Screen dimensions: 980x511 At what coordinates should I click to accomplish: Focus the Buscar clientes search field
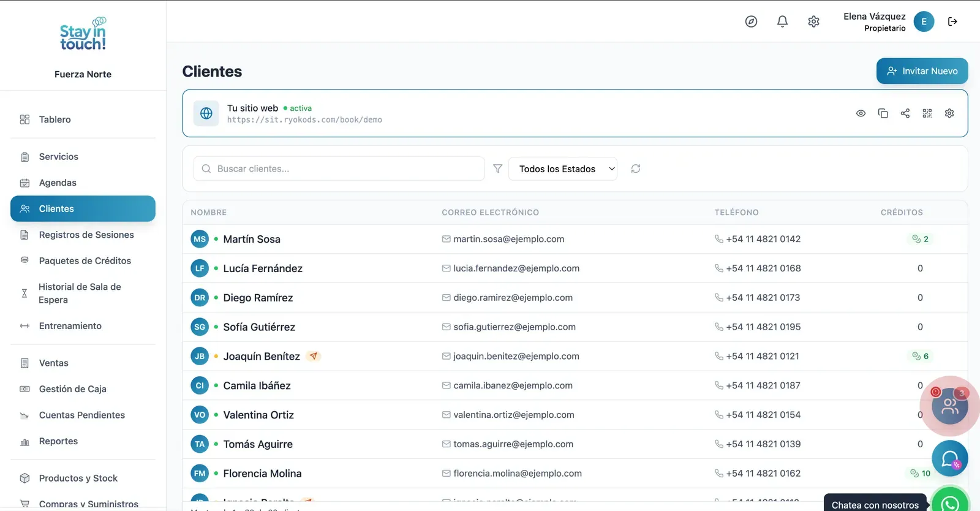click(339, 168)
